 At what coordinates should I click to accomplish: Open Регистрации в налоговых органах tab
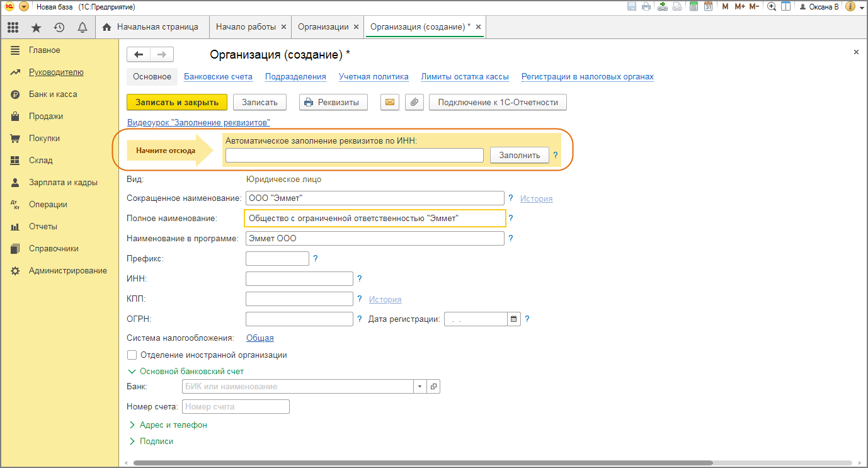click(588, 77)
